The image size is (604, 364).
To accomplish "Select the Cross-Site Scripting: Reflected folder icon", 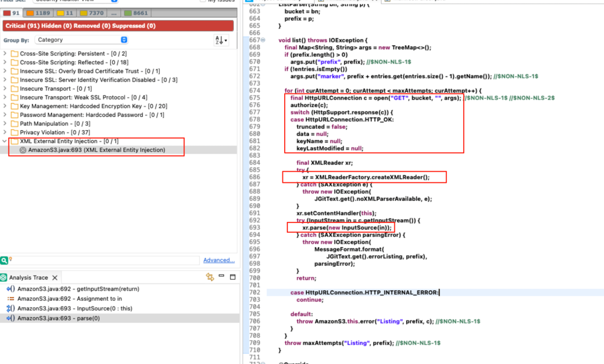I will point(15,63).
